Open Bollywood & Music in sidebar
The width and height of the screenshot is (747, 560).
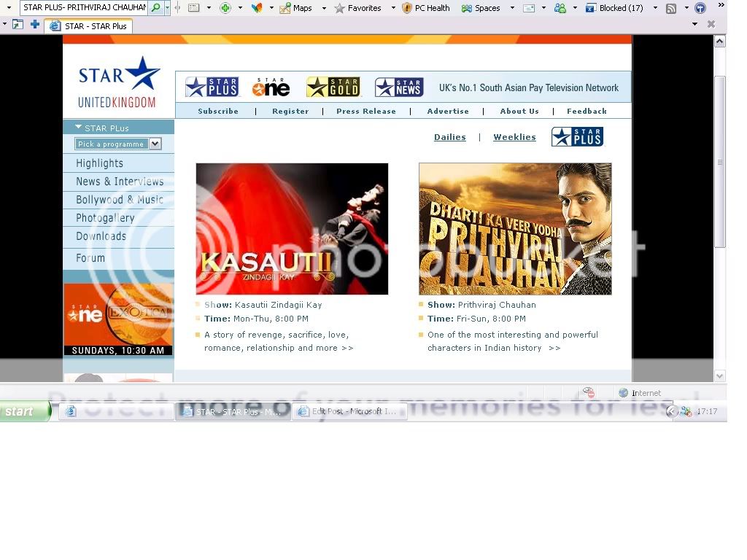click(x=120, y=200)
